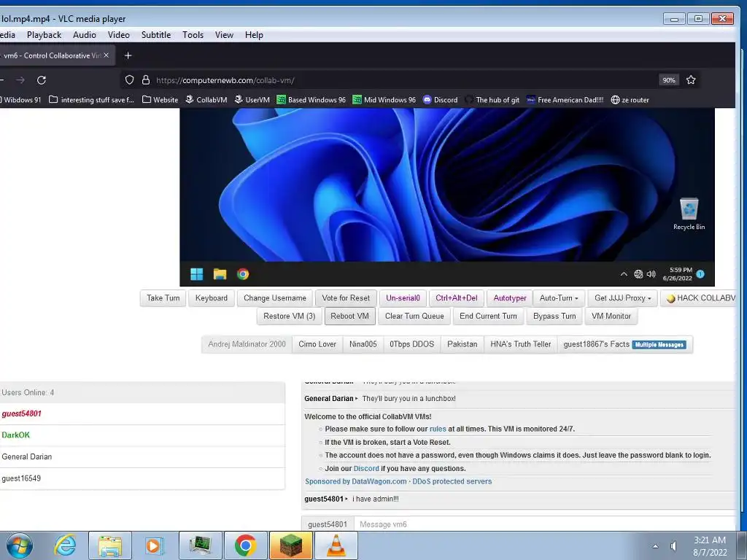
Task: Click the VM notification badge icon
Action: [700, 274]
